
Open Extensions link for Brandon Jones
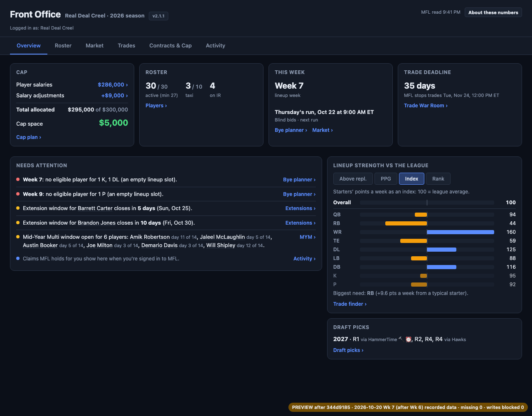(300, 223)
